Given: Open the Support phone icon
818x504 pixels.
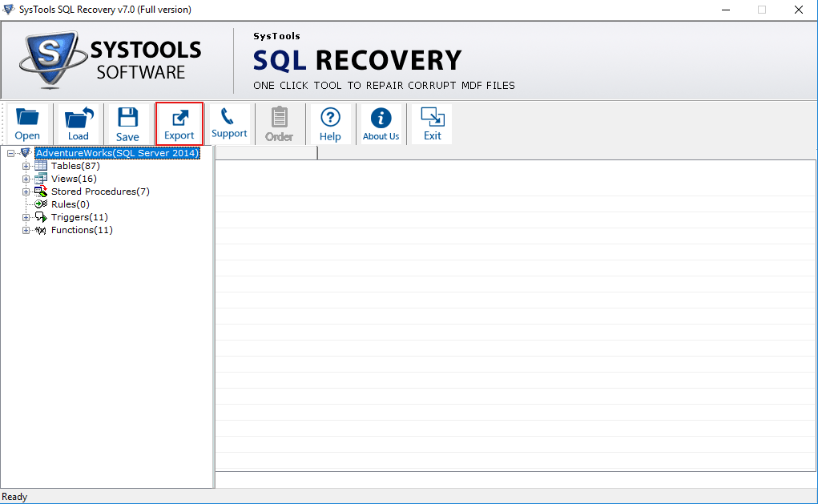Looking at the screenshot, I should 229,124.
